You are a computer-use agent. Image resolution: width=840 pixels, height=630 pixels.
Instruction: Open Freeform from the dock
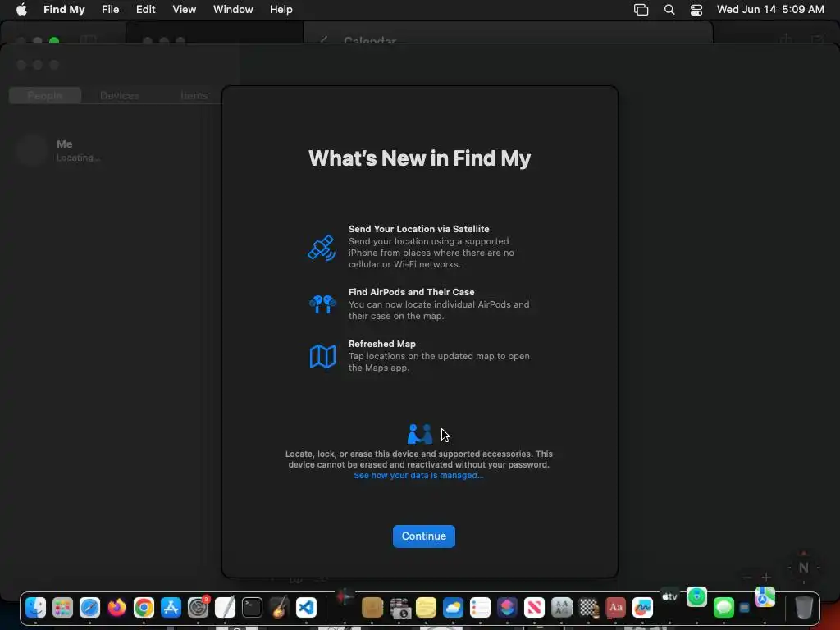[642, 608]
